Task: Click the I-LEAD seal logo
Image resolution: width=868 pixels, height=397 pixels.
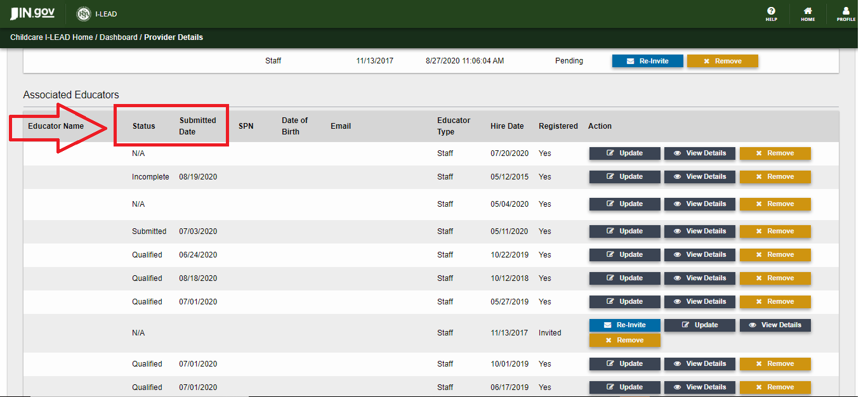Action: tap(84, 14)
